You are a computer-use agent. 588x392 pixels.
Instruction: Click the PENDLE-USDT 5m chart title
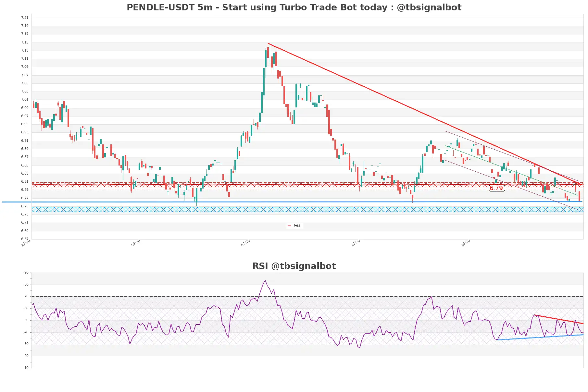(x=294, y=7)
